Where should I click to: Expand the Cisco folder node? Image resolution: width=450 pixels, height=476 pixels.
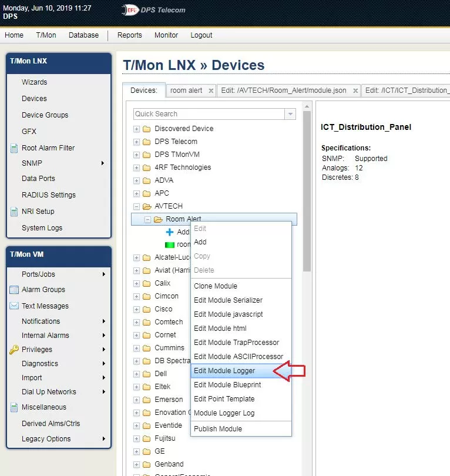click(x=137, y=309)
